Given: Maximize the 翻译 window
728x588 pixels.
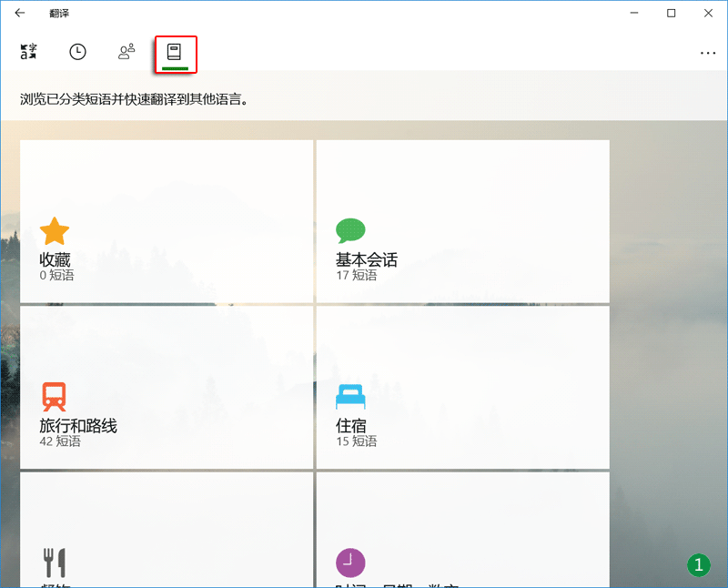Looking at the screenshot, I should 671,13.
